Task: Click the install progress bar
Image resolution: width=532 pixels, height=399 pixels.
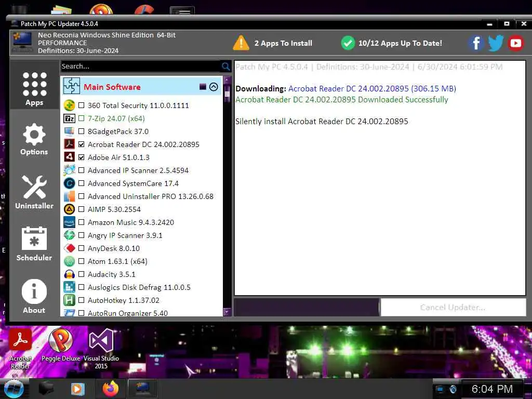Action: (307, 308)
